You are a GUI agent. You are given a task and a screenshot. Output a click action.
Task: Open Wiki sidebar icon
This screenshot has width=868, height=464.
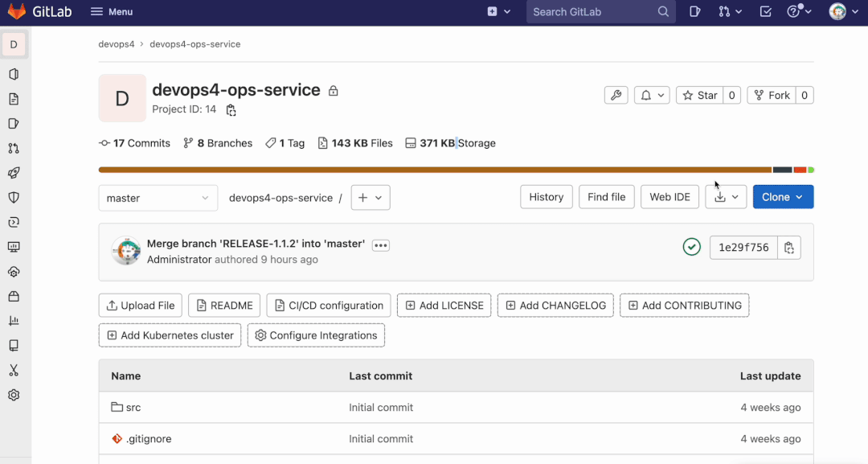tap(14, 346)
